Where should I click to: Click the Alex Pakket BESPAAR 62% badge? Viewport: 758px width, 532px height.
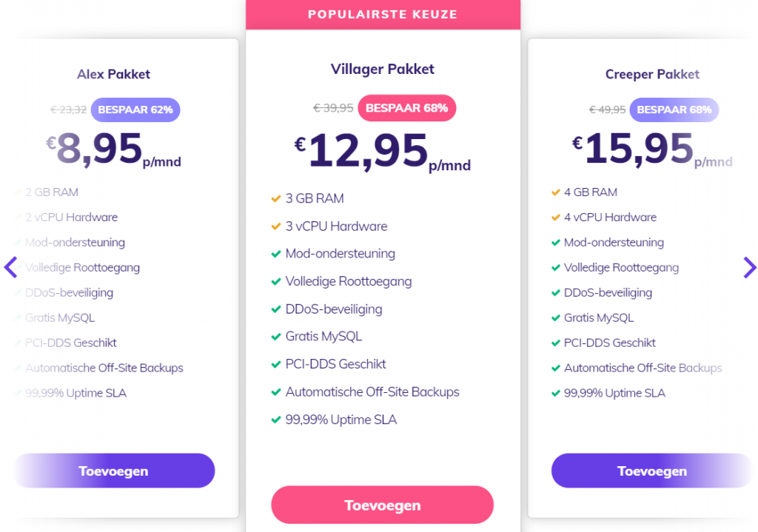(135, 110)
